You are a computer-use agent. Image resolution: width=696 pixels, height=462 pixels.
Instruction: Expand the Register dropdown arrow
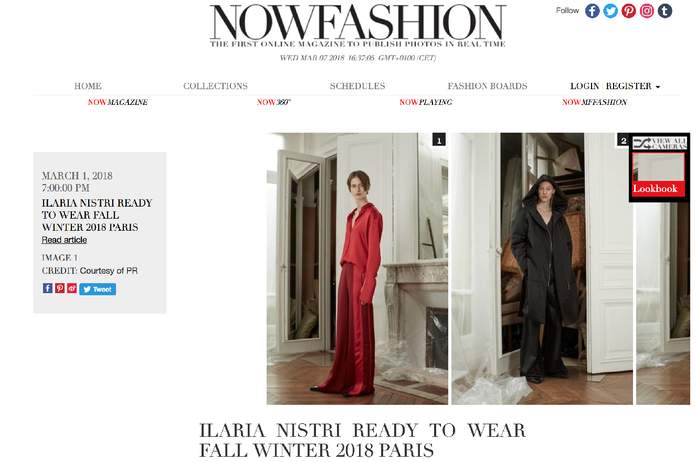(x=658, y=87)
